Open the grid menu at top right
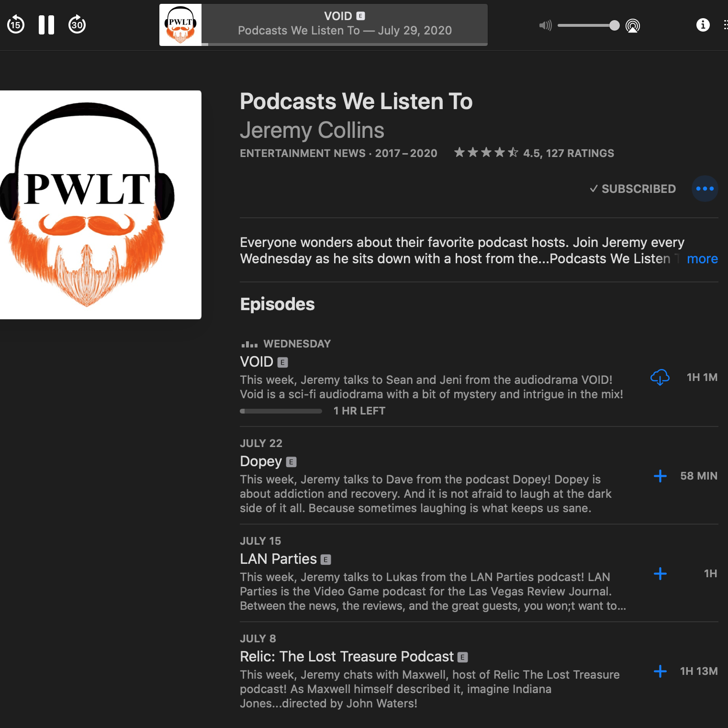728x728 pixels. pos(726,24)
